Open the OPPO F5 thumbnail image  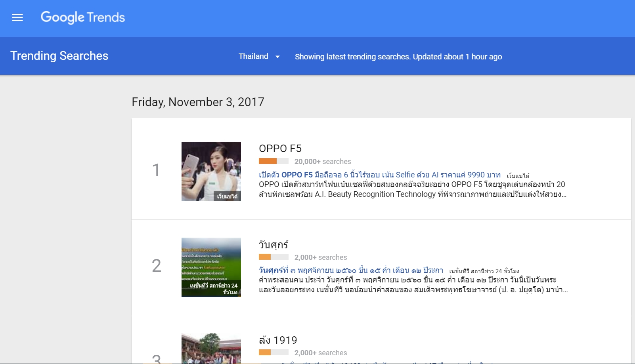click(211, 171)
